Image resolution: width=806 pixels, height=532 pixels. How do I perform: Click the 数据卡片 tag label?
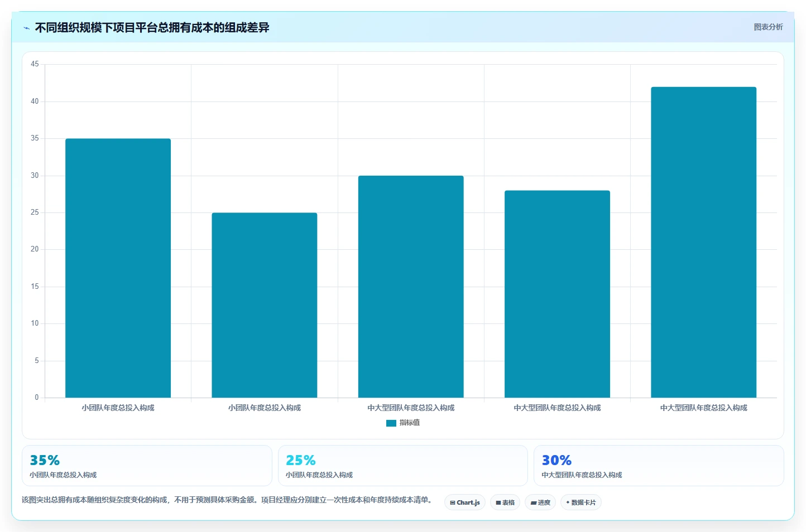pos(584,502)
